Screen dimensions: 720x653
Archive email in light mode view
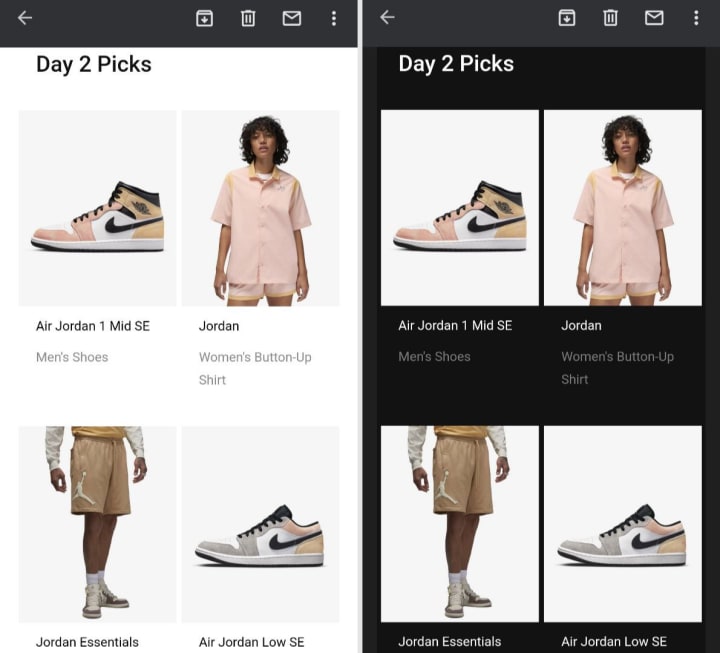[x=204, y=18]
